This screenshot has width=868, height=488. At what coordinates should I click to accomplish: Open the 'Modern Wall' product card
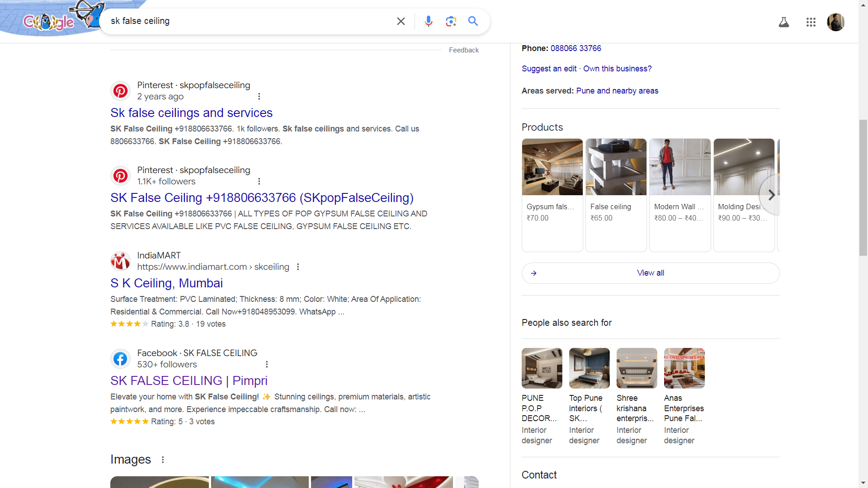(x=680, y=195)
